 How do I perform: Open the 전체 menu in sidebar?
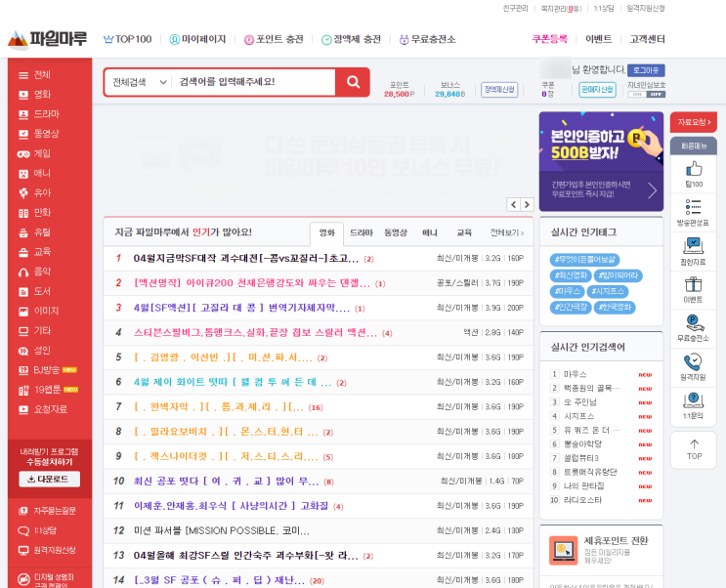click(x=34, y=75)
